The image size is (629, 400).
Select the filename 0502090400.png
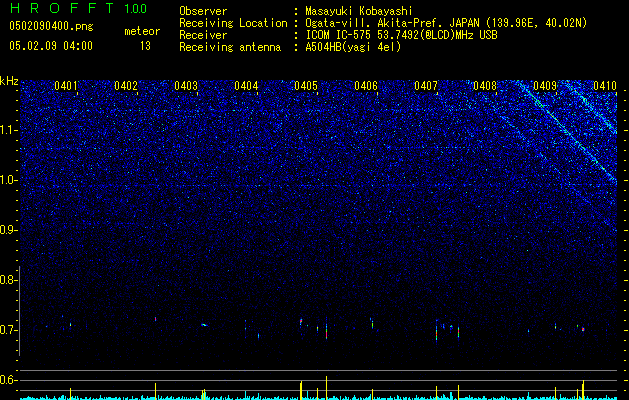tap(51, 26)
